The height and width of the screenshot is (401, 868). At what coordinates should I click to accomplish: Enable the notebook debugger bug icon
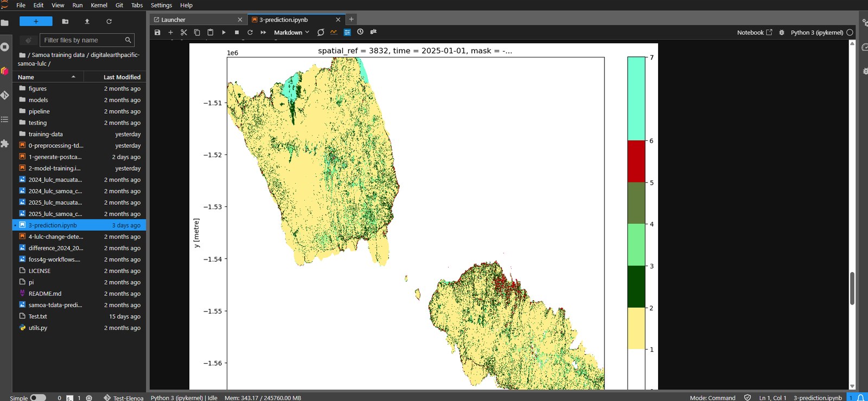point(782,33)
